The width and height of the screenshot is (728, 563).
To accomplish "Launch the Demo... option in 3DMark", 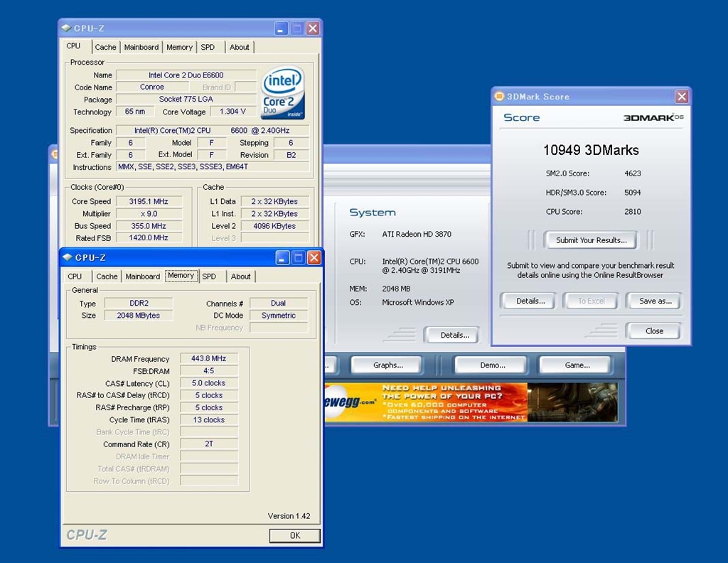I will click(x=492, y=365).
